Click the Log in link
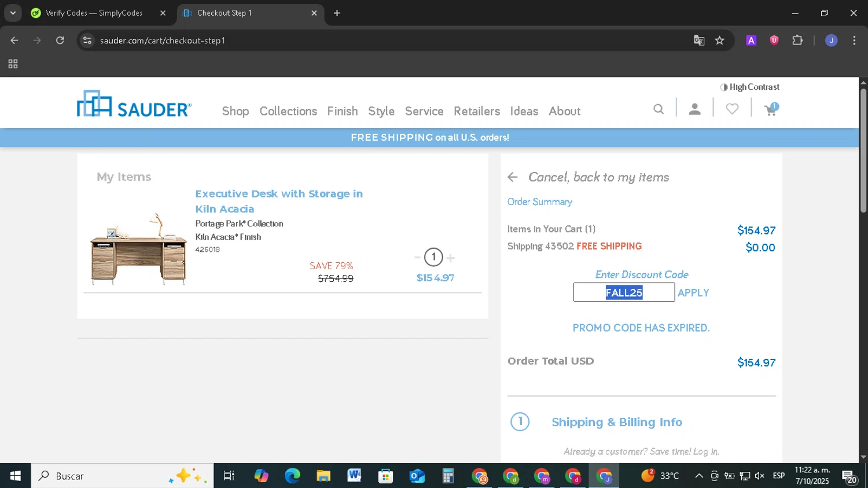The width and height of the screenshot is (868, 488). [x=705, y=452]
